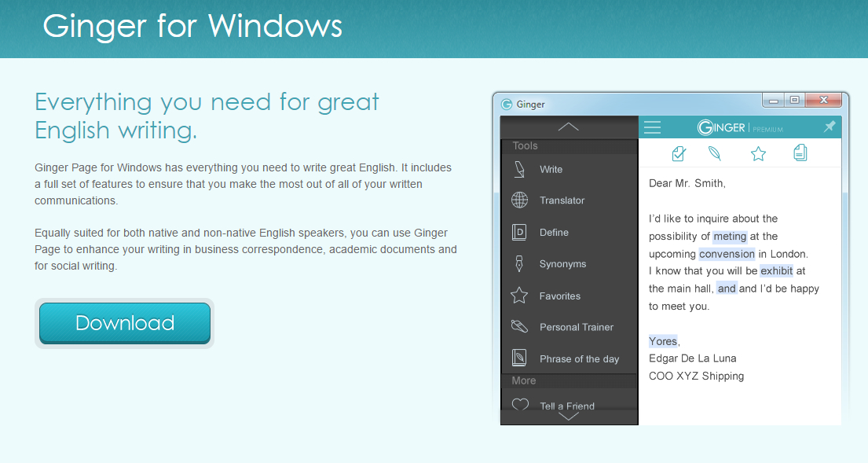868x463 pixels.
Task: Open the Translator globe icon
Action: pyautogui.click(x=519, y=200)
